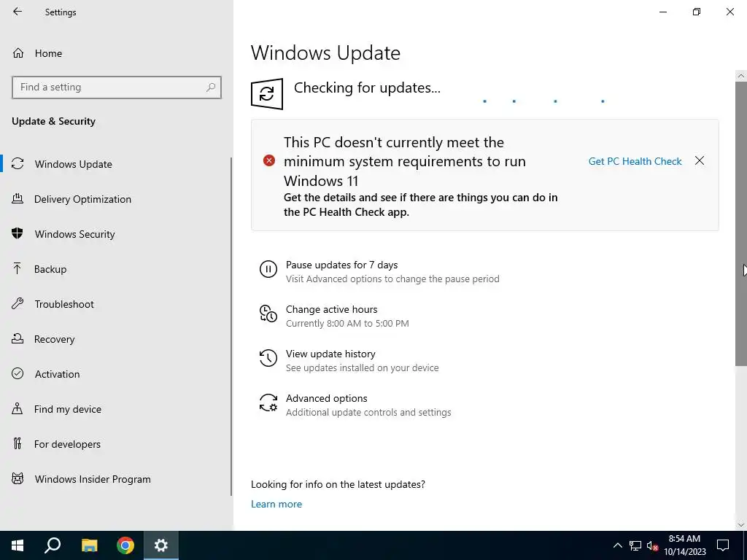The height and width of the screenshot is (560, 747).
Task: Click the Pause updates circular icon
Action: pos(268,269)
